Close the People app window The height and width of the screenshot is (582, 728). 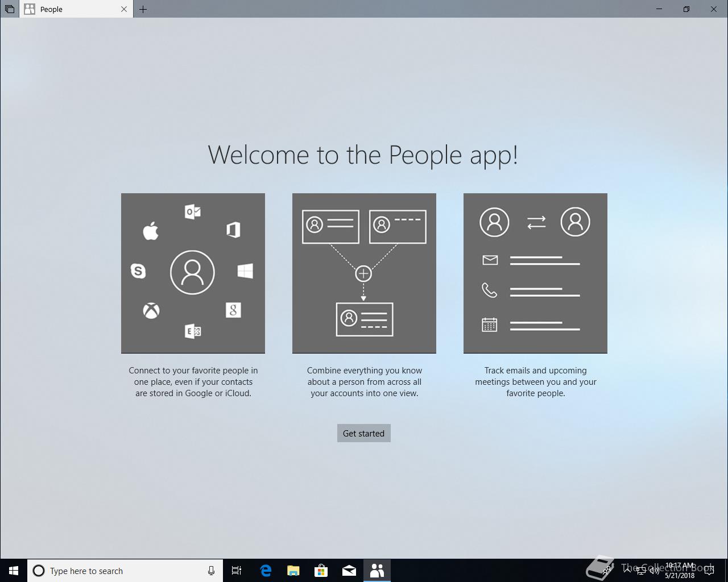pyautogui.click(x=714, y=9)
